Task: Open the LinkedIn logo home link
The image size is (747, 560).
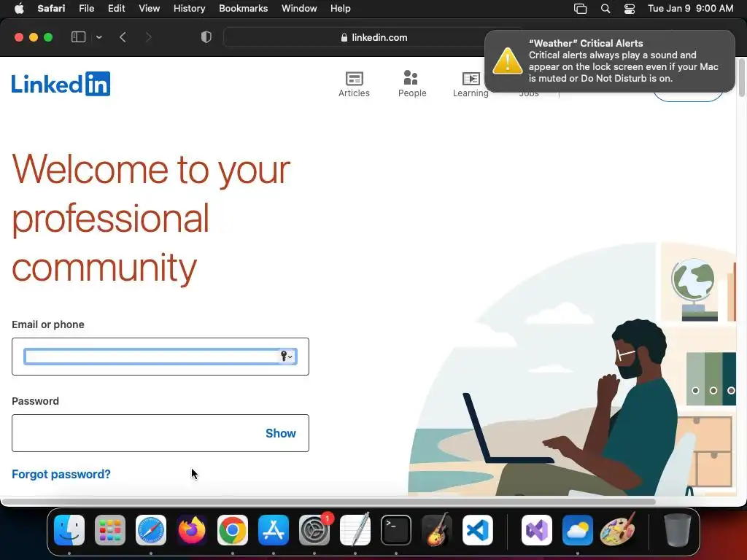Action: pos(61,84)
